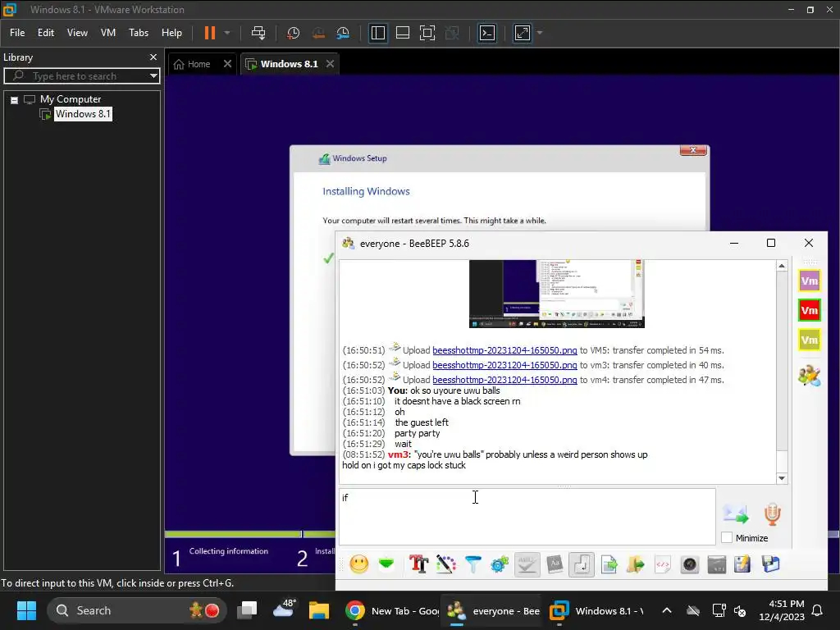The width and height of the screenshot is (840, 630).
Task: Click the stretch guest display button
Action: point(523,33)
